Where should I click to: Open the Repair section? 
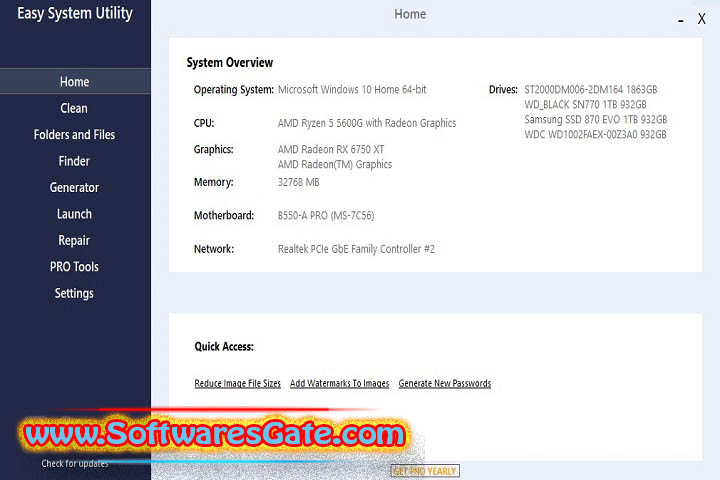click(74, 241)
